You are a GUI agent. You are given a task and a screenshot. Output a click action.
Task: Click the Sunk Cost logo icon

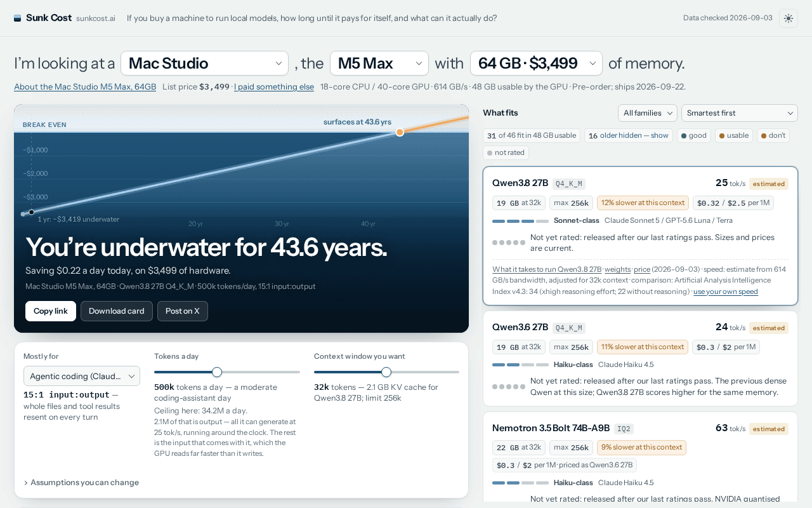coord(18,18)
